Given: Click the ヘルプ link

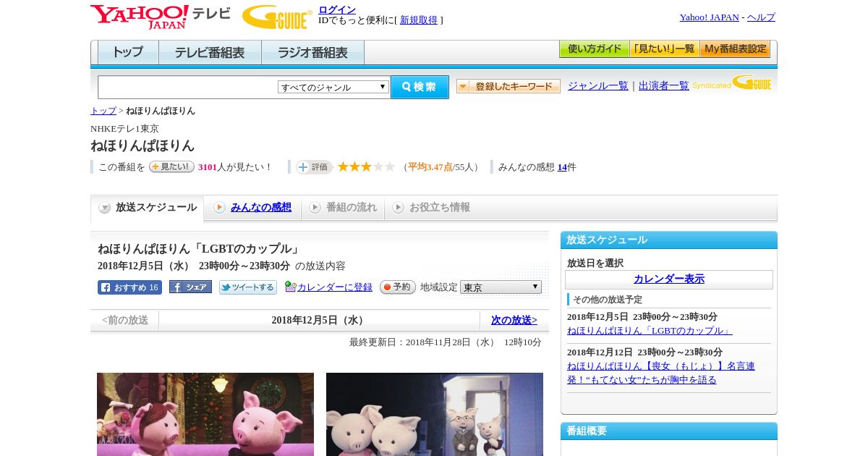Looking at the screenshot, I should [761, 17].
